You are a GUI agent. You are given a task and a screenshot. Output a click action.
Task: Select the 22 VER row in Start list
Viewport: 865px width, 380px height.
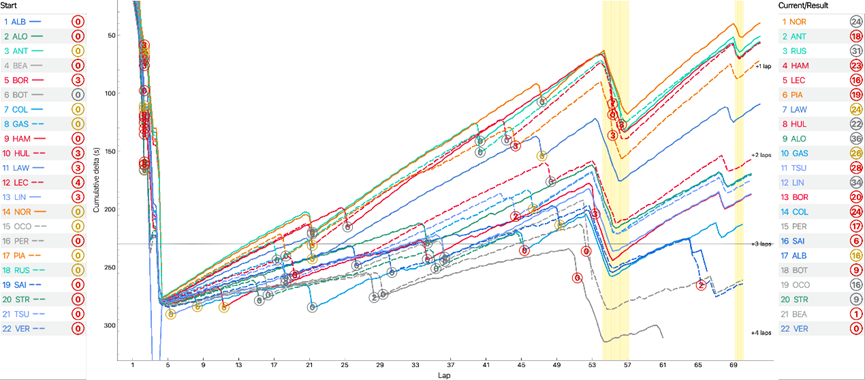coord(44,329)
